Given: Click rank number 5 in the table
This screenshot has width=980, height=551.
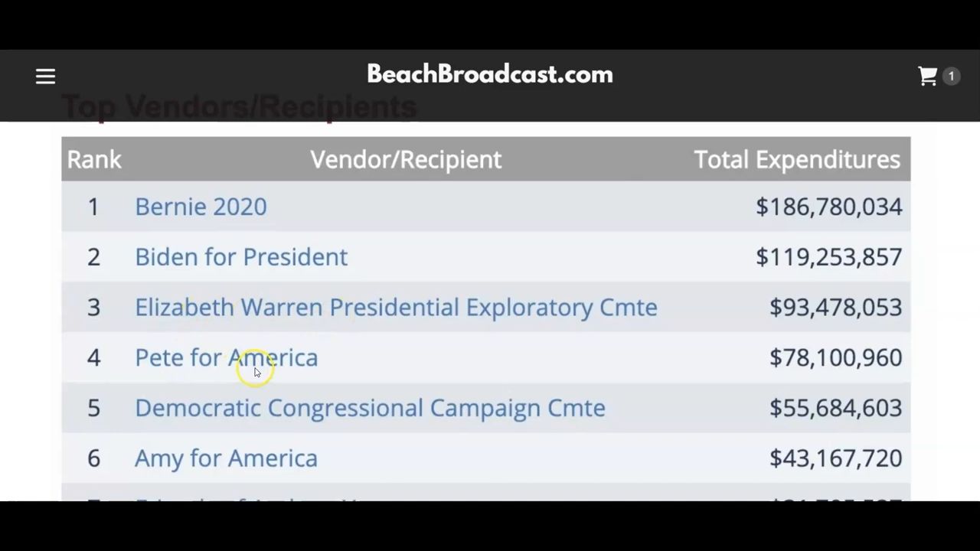Looking at the screenshot, I should pyautogui.click(x=93, y=408).
